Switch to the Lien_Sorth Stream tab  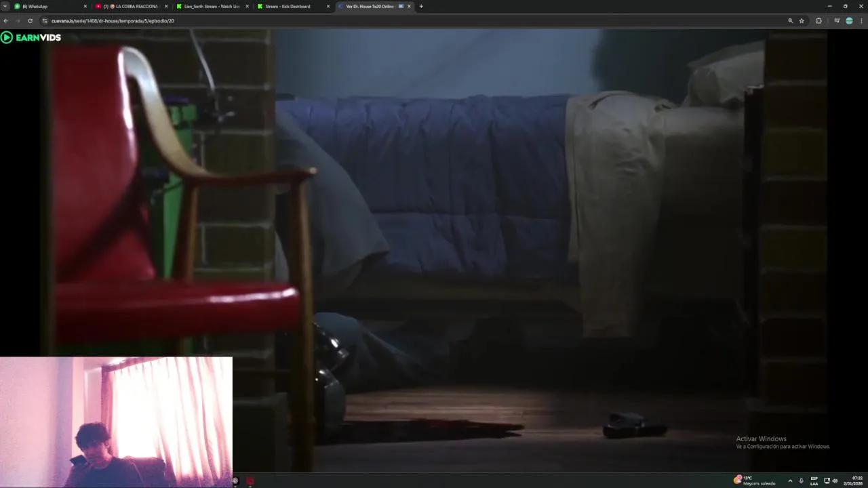(x=212, y=6)
